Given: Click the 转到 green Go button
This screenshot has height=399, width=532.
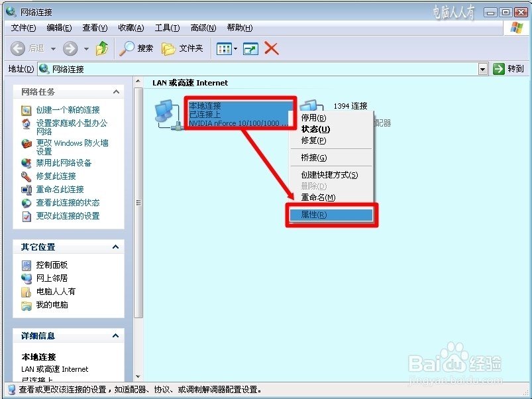Looking at the screenshot, I should [x=508, y=69].
